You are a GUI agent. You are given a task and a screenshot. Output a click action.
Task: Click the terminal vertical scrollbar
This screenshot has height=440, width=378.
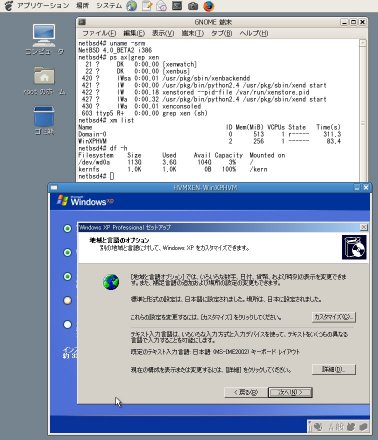[x=363, y=110]
